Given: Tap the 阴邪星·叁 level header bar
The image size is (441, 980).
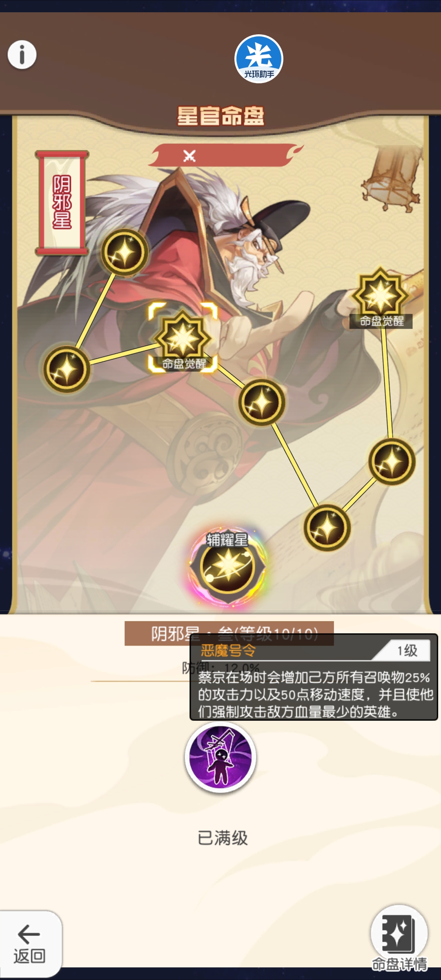Looking at the screenshot, I should pyautogui.click(x=229, y=633).
